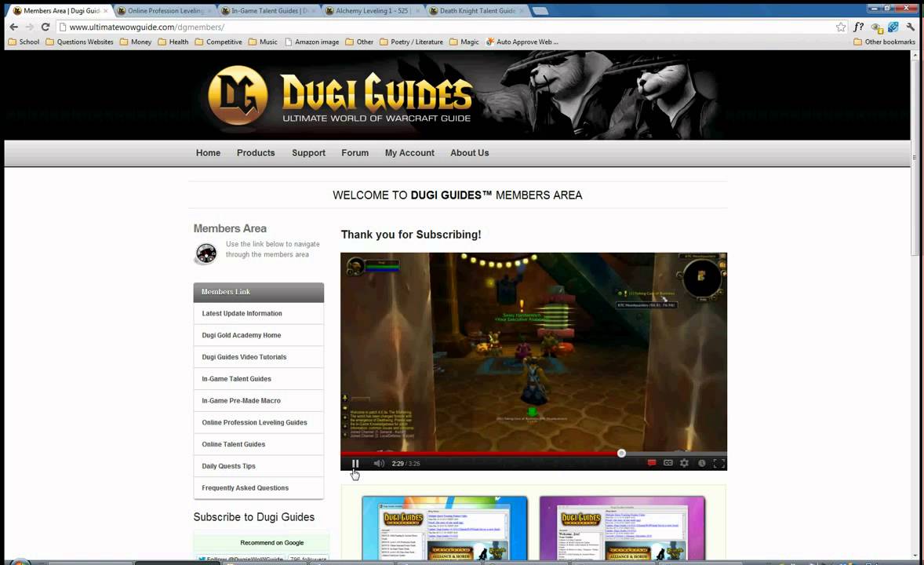Expand Other bookmarks folder
924x565 pixels.
[x=885, y=42]
